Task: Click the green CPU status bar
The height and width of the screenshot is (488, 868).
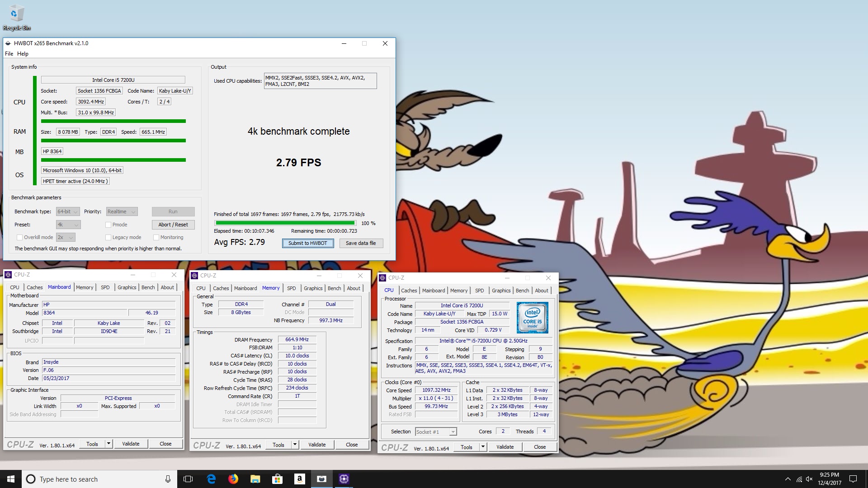Action: 113,121
